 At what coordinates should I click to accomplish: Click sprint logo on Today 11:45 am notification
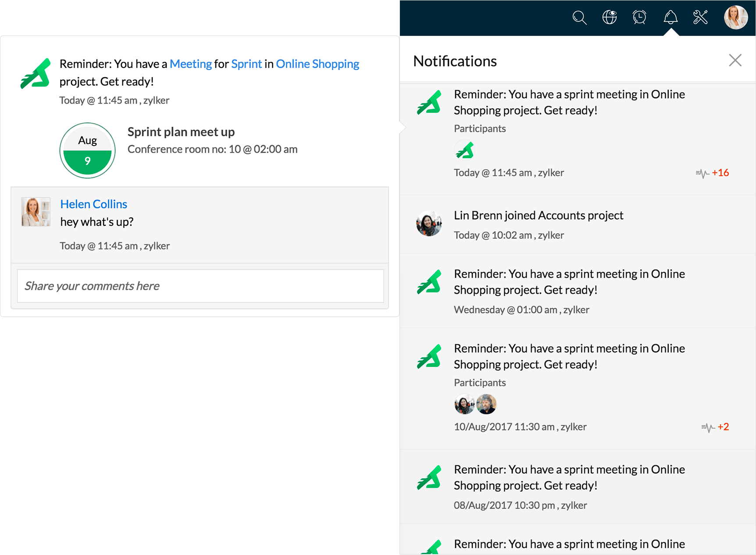[x=429, y=103]
